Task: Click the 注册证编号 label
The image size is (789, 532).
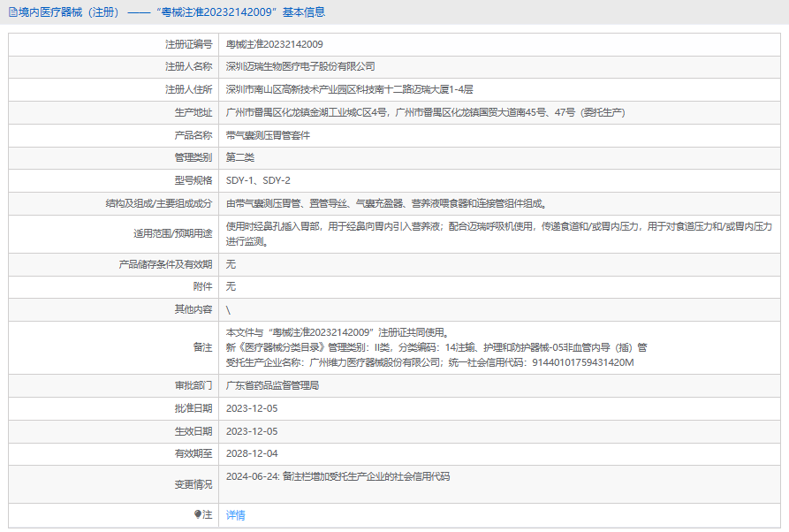Action: 189,44
